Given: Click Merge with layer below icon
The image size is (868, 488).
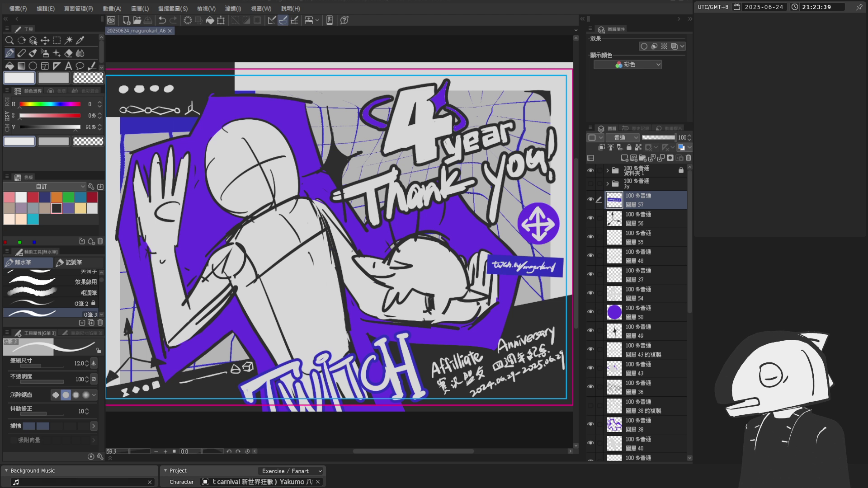Looking at the screenshot, I should 661,158.
